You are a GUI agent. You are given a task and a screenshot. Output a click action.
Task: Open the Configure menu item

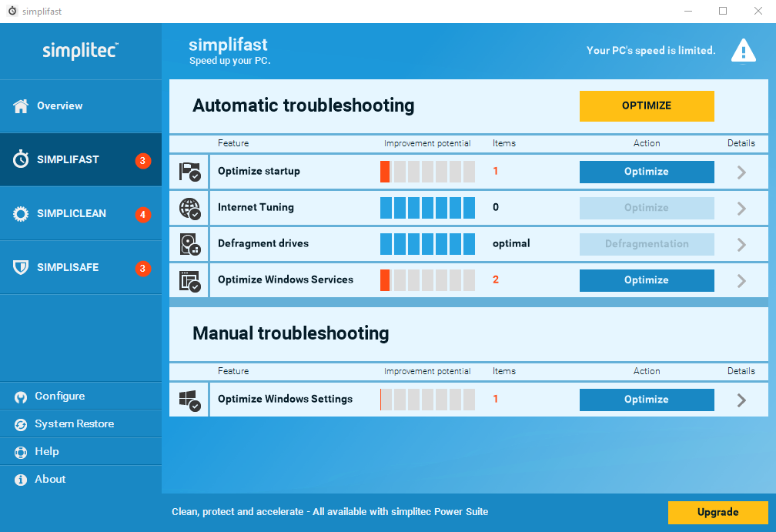(81, 396)
